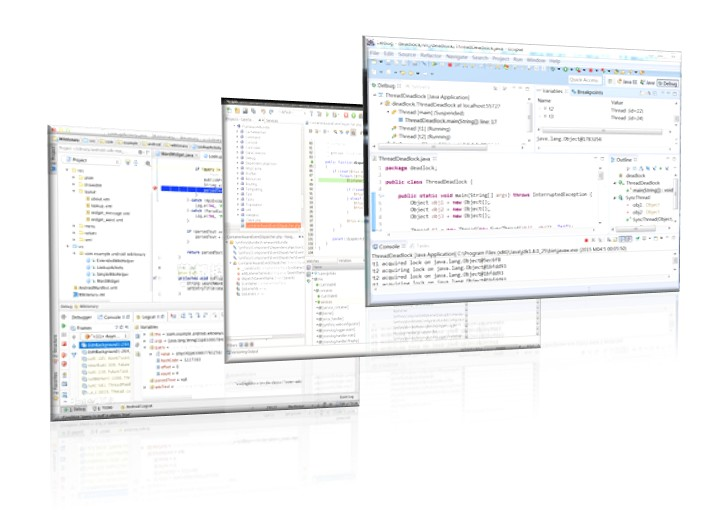Collapse ThreadDeadlock [Java Application] node
710x510 pixels.
375,96
